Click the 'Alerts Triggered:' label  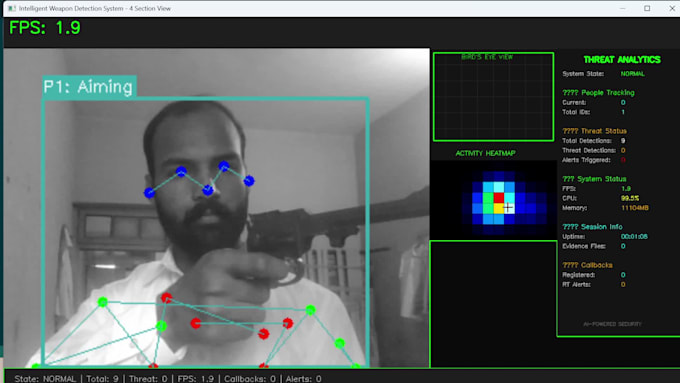[586, 160]
